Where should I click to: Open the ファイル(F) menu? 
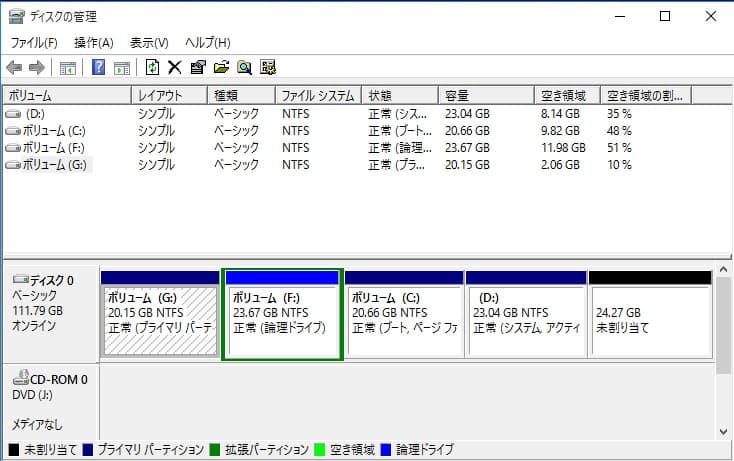(x=34, y=43)
